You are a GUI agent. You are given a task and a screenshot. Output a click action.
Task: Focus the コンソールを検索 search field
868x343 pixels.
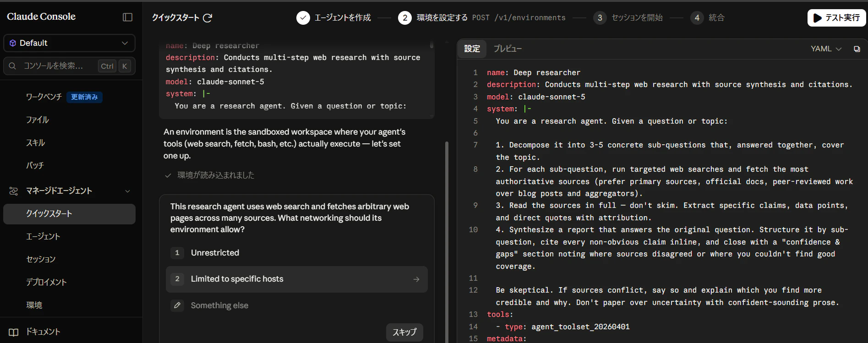69,66
